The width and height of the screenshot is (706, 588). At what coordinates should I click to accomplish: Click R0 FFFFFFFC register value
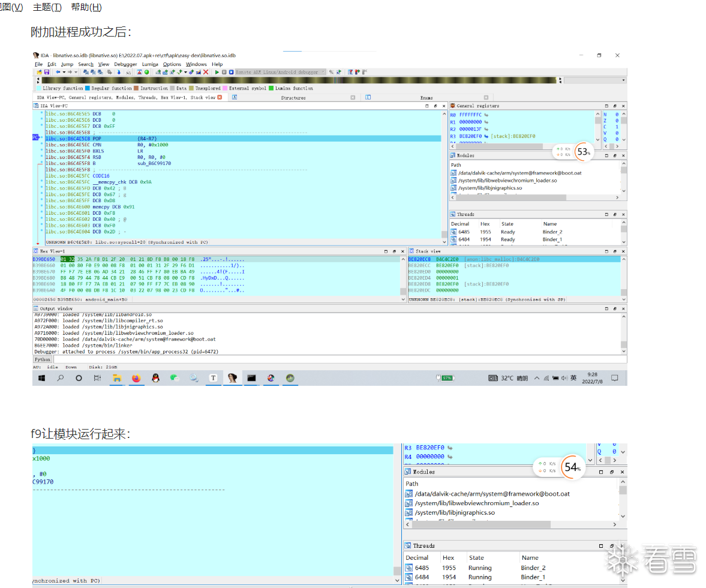(x=470, y=115)
